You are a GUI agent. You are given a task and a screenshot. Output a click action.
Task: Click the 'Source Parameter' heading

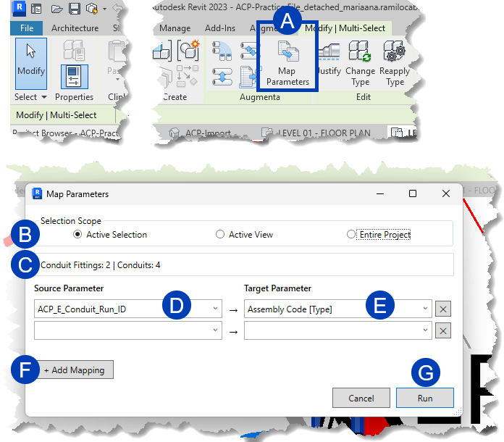point(69,288)
